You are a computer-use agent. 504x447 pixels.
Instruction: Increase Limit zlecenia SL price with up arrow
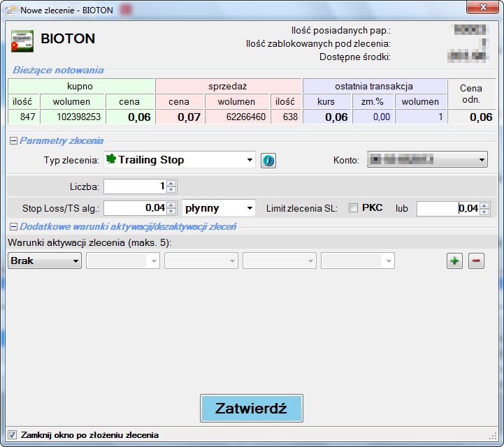click(484, 205)
